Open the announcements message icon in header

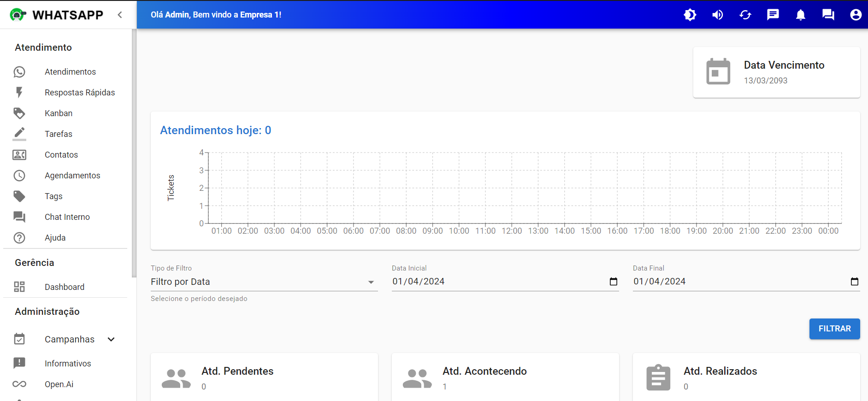[x=773, y=15]
